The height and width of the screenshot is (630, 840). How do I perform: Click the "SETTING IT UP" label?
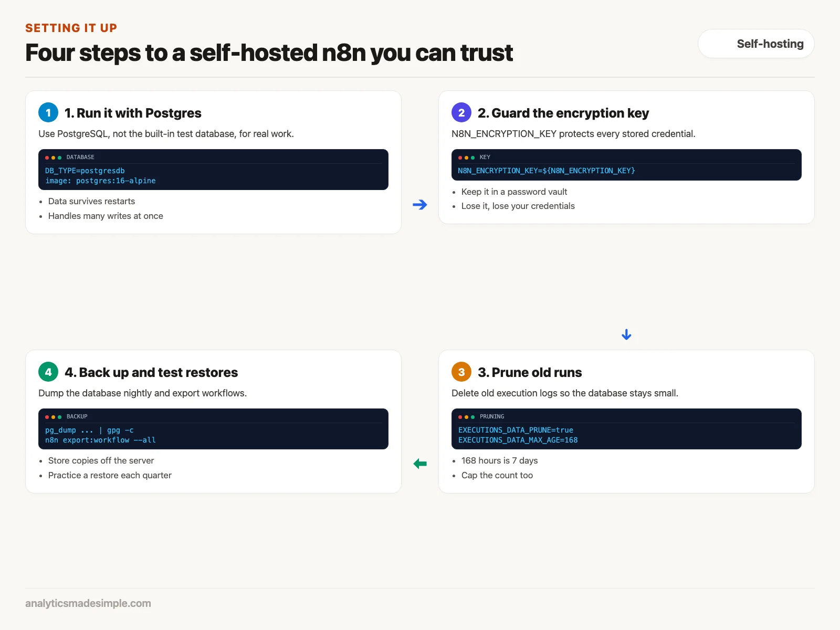(x=71, y=28)
